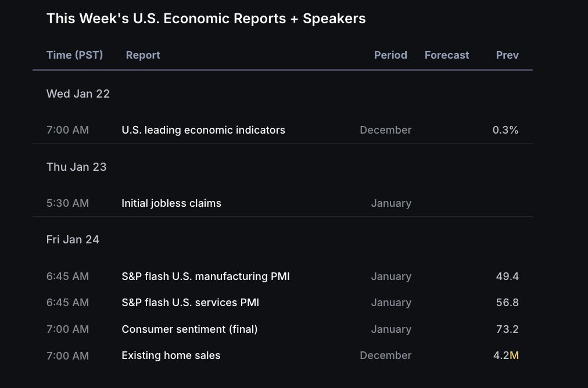588x388 pixels.
Task: Click January period for manufacturing PMI
Action: 391,276
